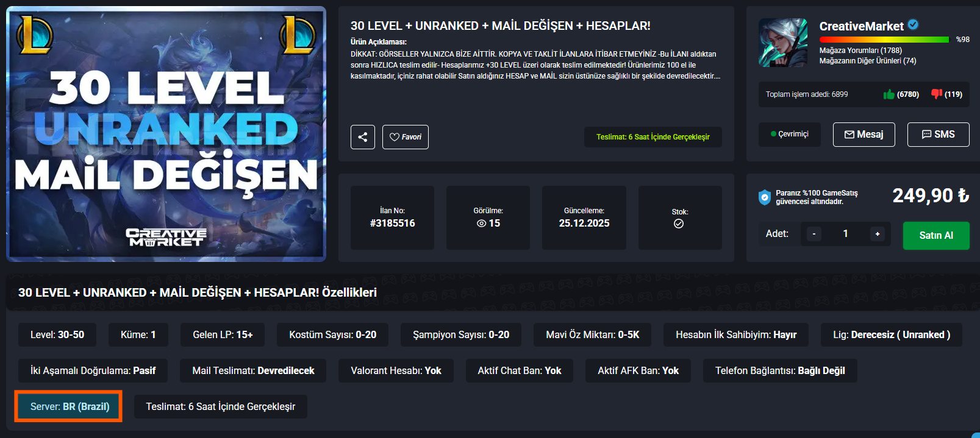The image size is (980, 438).
Task: Open the 30 Level Unranked product image
Action: point(166,134)
